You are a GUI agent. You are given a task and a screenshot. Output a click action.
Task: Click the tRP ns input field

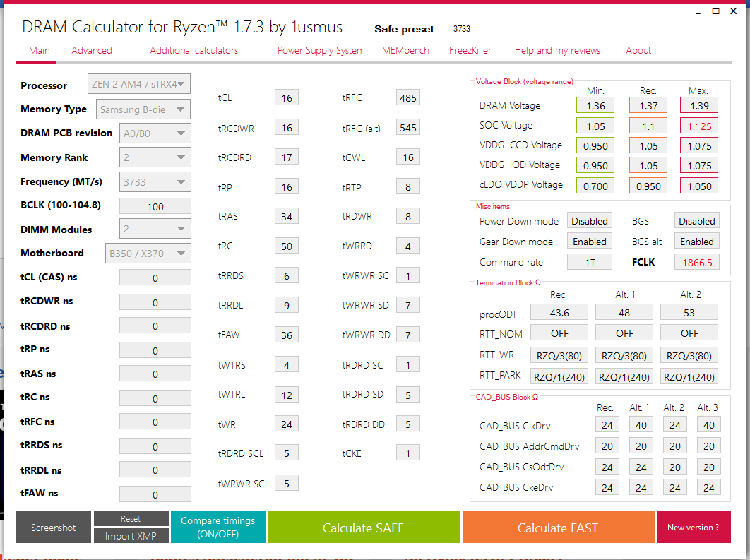(x=155, y=350)
